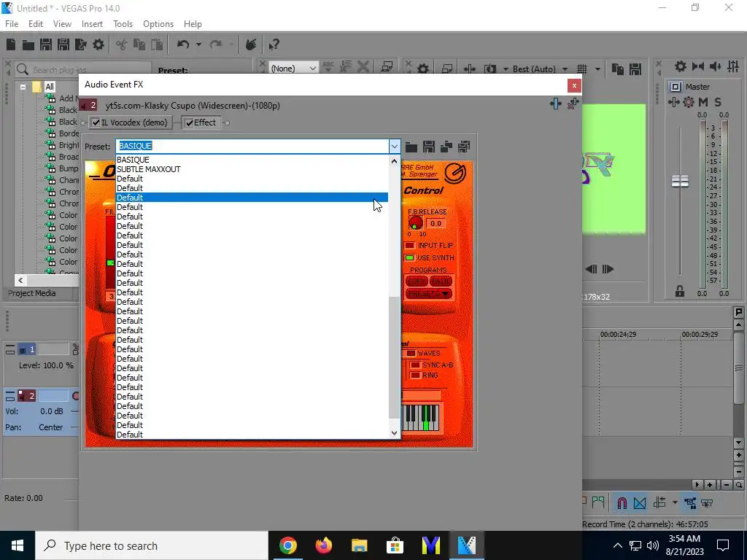Open the Video Preview properties gear
The height and width of the screenshot is (560, 747).
pyautogui.click(x=423, y=69)
